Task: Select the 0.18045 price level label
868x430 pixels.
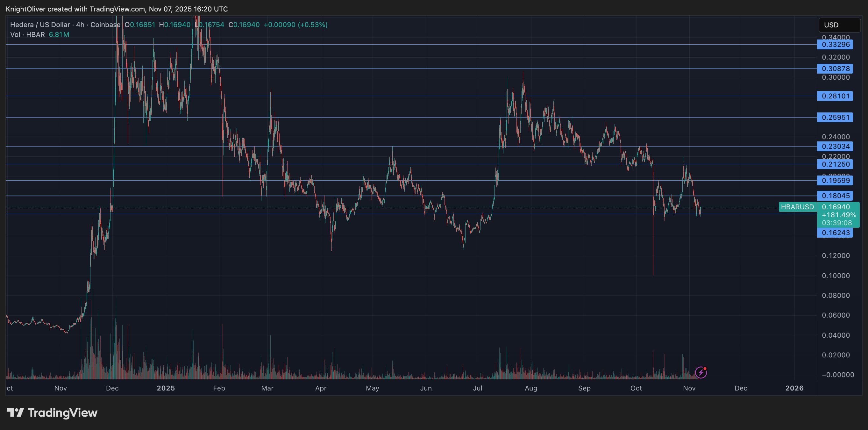Action: pyautogui.click(x=835, y=196)
